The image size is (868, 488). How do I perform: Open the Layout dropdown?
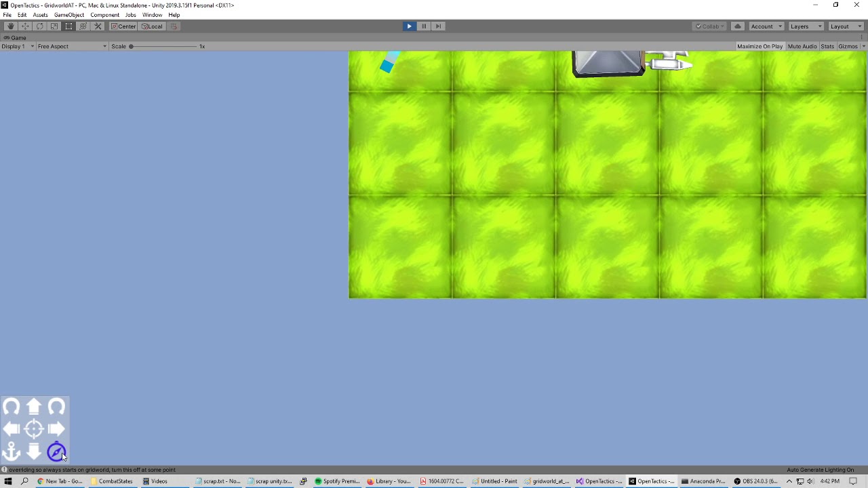point(844,26)
